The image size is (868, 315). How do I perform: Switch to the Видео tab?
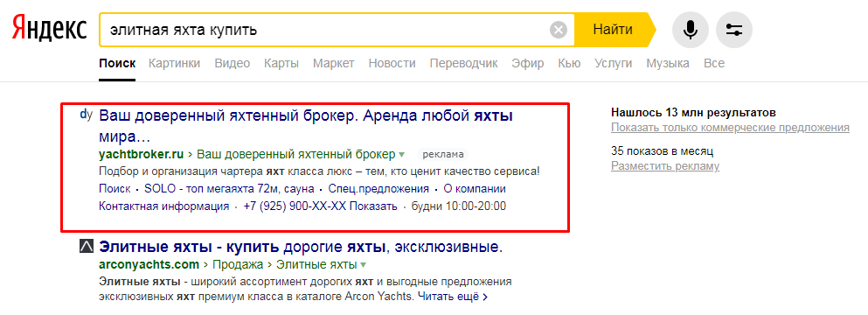click(232, 63)
